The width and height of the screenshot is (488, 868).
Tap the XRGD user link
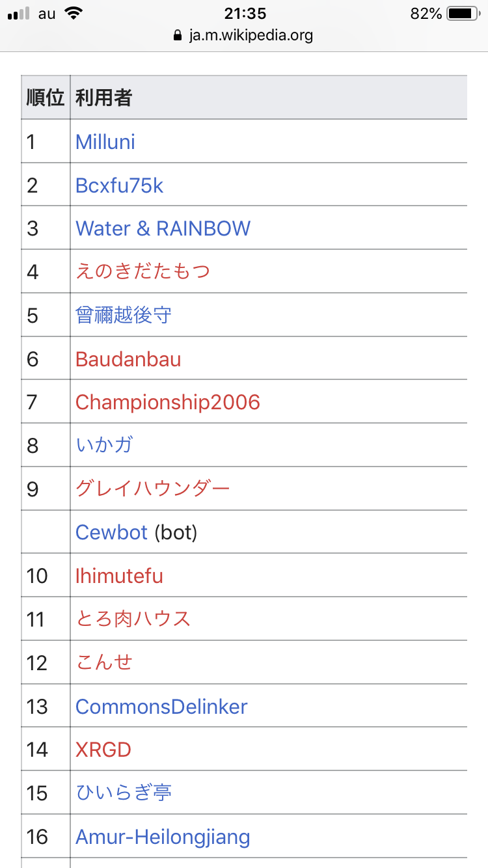point(103,750)
